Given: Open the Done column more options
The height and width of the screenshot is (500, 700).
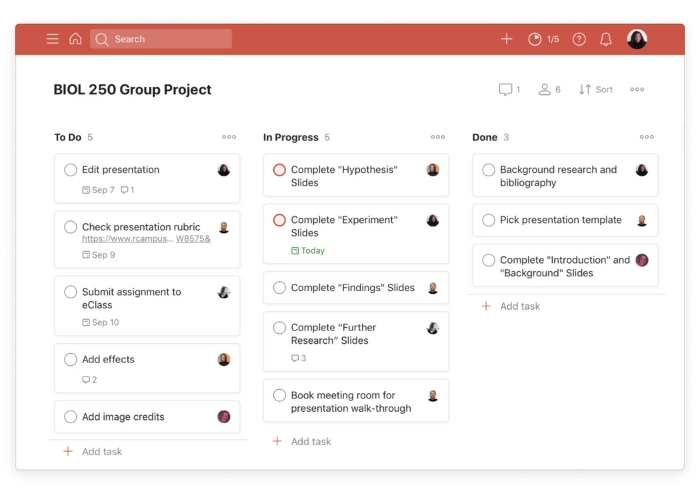Looking at the screenshot, I should (647, 137).
